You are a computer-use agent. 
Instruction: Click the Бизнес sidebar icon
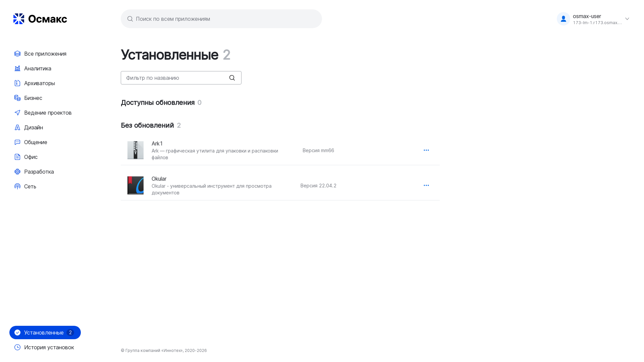coord(17,98)
